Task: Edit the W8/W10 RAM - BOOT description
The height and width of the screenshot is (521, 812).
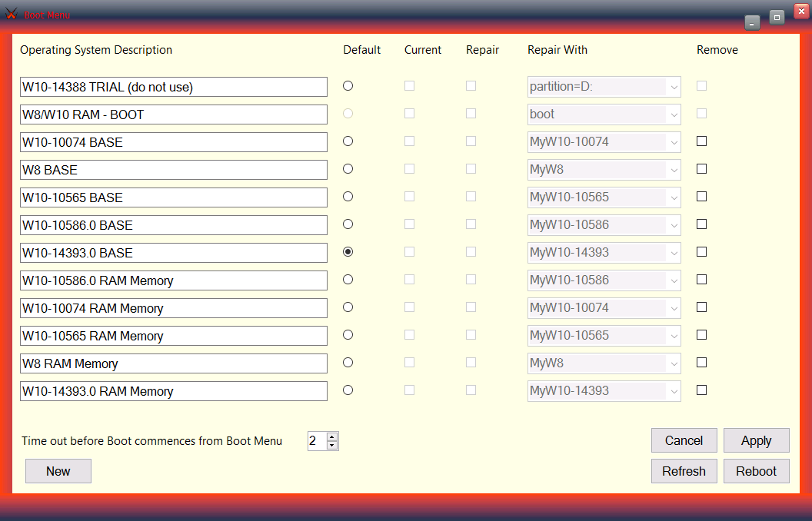Action: click(x=174, y=114)
